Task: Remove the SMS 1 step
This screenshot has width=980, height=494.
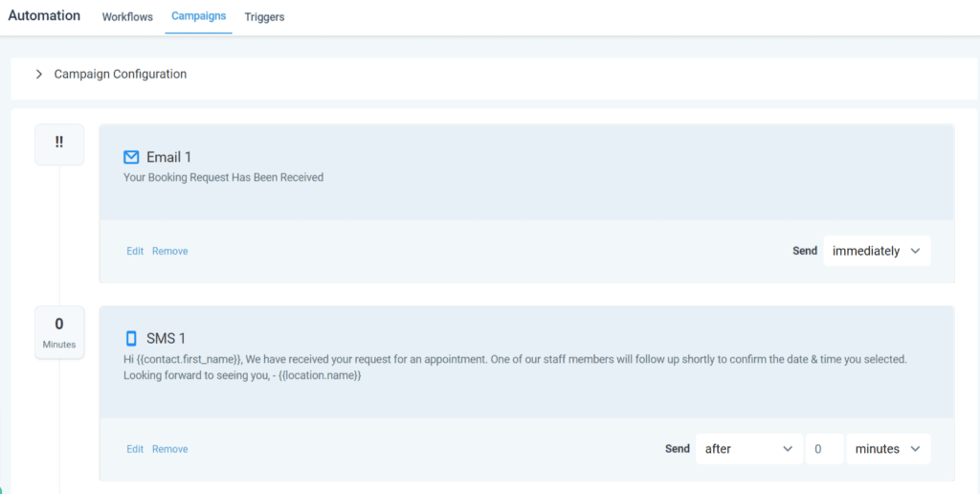Action: [x=170, y=449]
